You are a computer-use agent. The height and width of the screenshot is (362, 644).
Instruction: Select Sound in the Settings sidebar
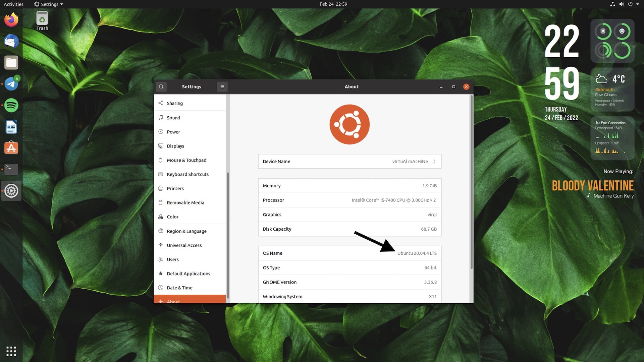tap(174, 117)
